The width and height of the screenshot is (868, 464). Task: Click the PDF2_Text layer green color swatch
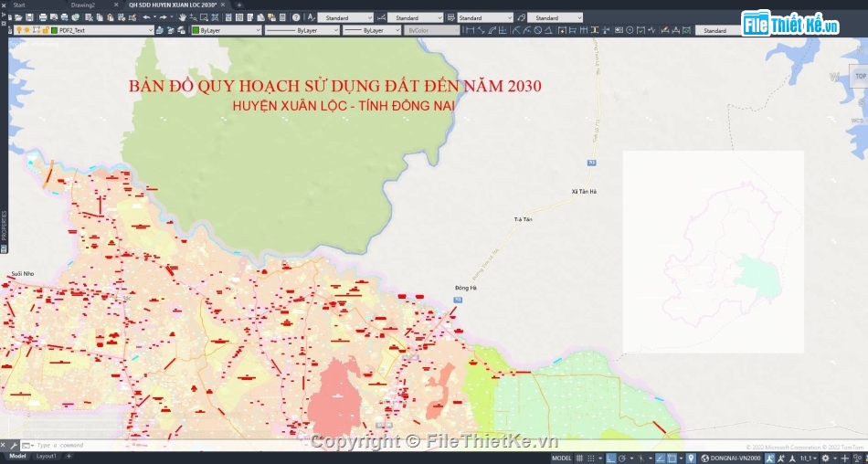tap(54, 30)
